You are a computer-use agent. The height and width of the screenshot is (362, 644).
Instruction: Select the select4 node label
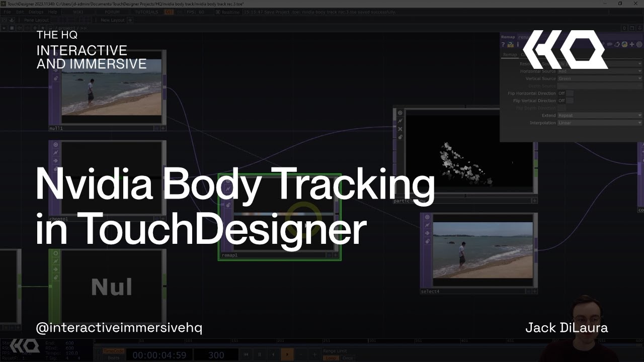click(430, 292)
